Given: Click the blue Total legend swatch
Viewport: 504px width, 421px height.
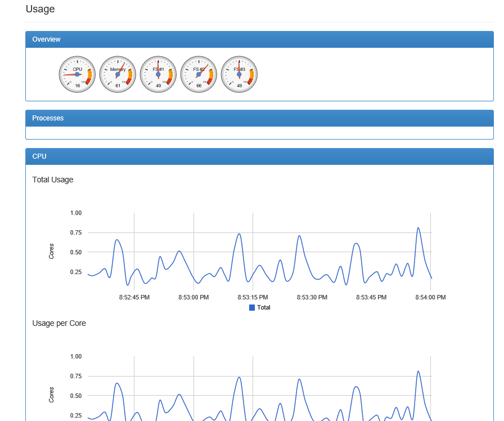Looking at the screenshot, I should click(252, 307).
